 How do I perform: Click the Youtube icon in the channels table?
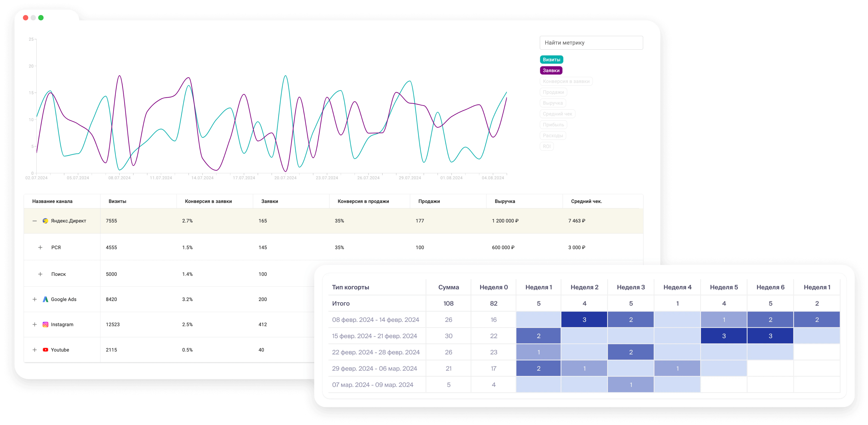[45, 350]
